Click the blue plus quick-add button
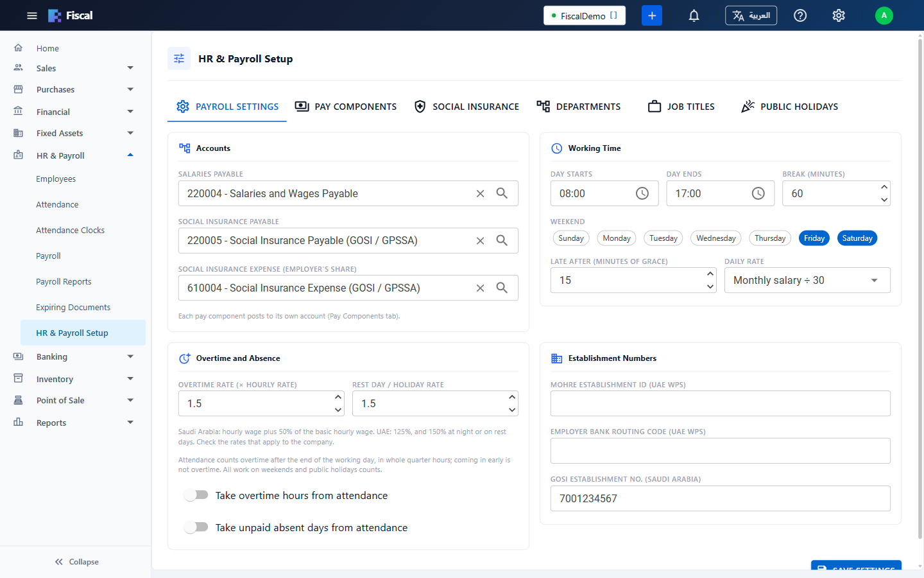 click(652, 15)
